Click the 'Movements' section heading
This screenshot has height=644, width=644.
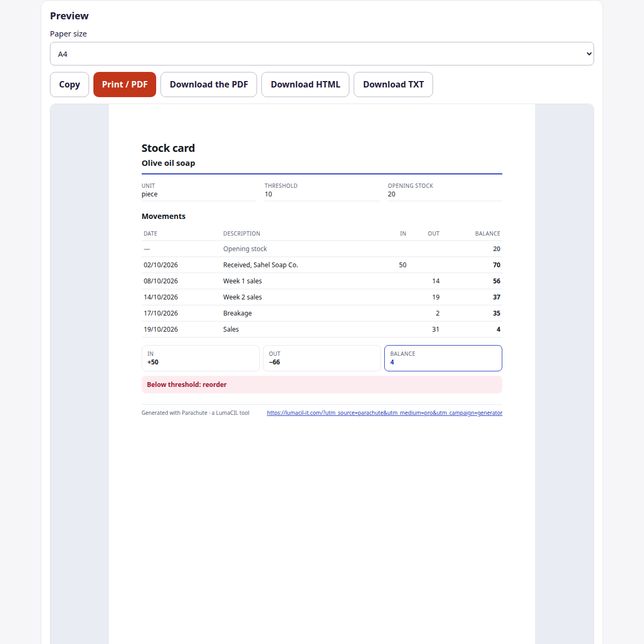[x=164, y=216]
